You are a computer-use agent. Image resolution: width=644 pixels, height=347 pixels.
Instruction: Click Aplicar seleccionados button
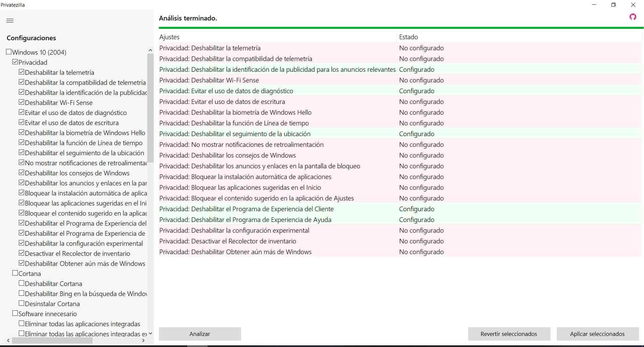click(x=597, y=334)
